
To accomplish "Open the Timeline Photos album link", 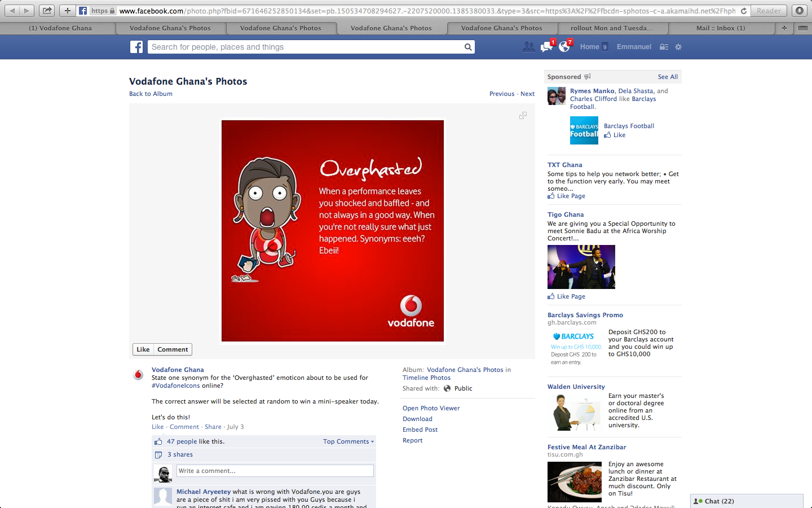I will [x=426, y=378].
